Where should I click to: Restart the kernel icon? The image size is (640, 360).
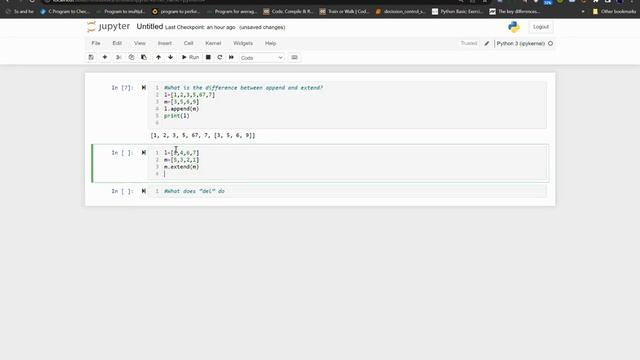(x=220, y=58)
